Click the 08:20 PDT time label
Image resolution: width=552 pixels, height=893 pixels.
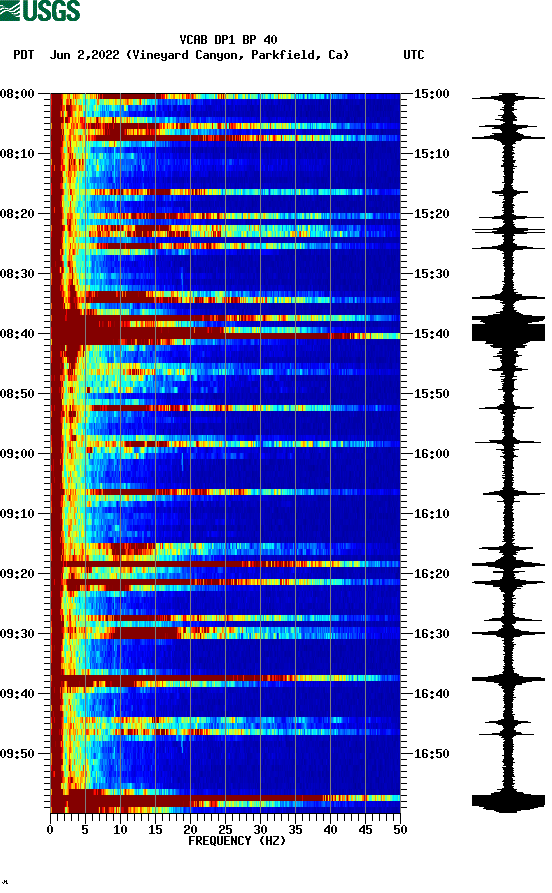(17, 214)
